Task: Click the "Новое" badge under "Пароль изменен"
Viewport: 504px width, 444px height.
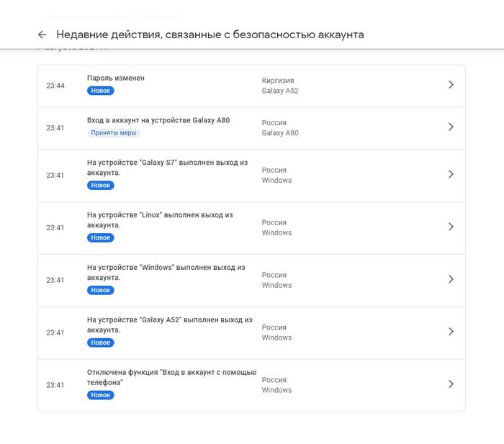Action: pos(101,91)
